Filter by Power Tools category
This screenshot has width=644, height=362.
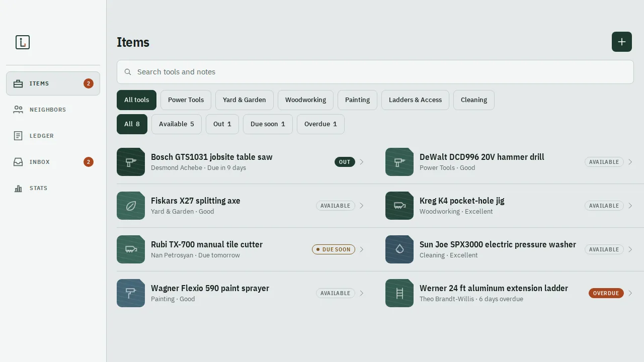186,100
